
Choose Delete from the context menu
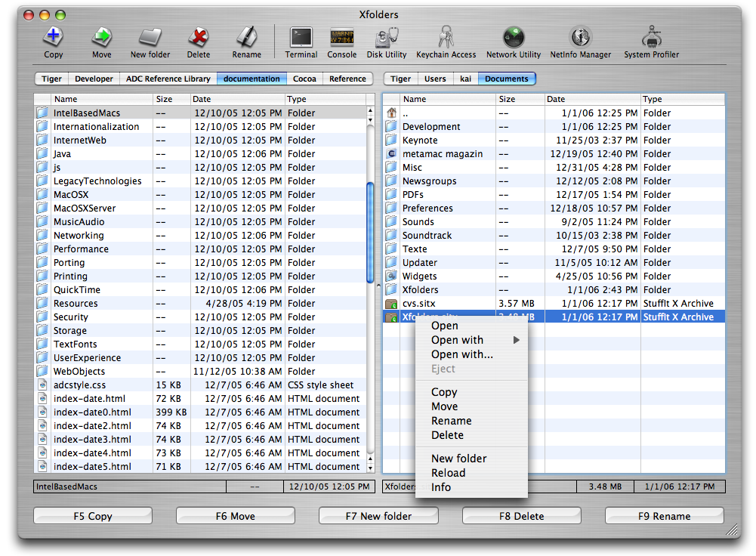click(x=471, y=435)
